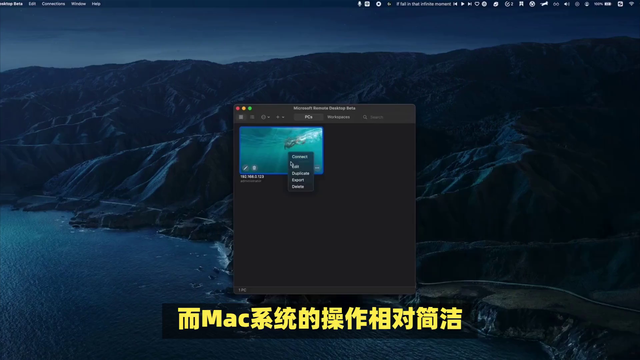
Task: Skip to next track in menu bar
Action: [x=470, y=4]
